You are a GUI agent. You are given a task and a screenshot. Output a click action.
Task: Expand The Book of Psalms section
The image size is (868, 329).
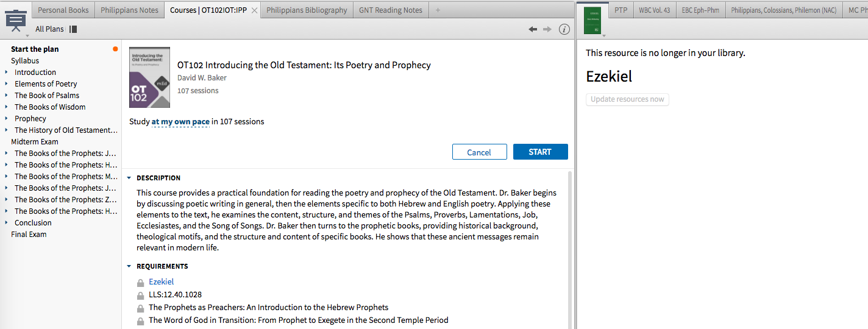(7, 96)
